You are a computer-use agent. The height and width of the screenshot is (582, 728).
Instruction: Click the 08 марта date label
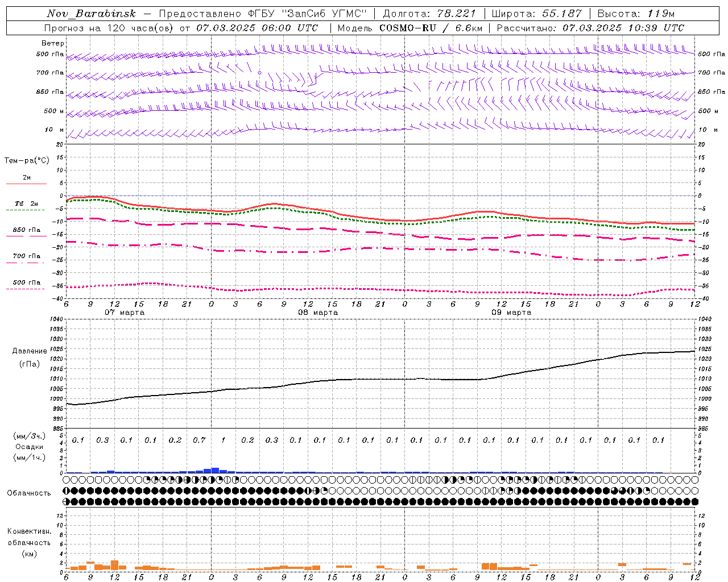318,312
